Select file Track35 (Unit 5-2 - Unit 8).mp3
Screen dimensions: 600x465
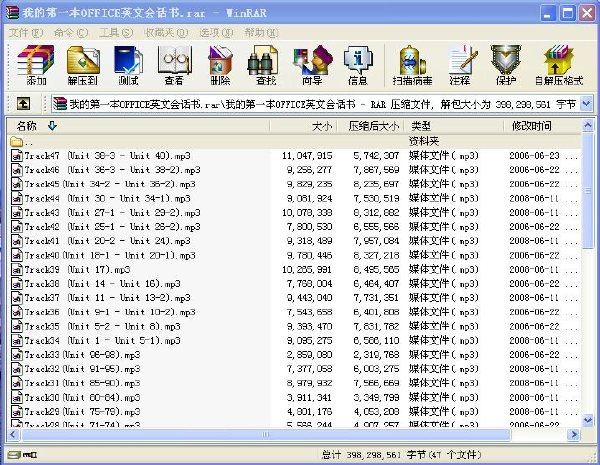click(x=96, y=326)
